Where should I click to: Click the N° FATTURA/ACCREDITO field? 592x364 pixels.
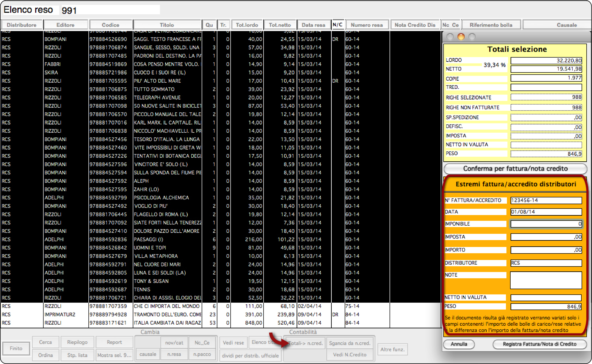[546, 200]
